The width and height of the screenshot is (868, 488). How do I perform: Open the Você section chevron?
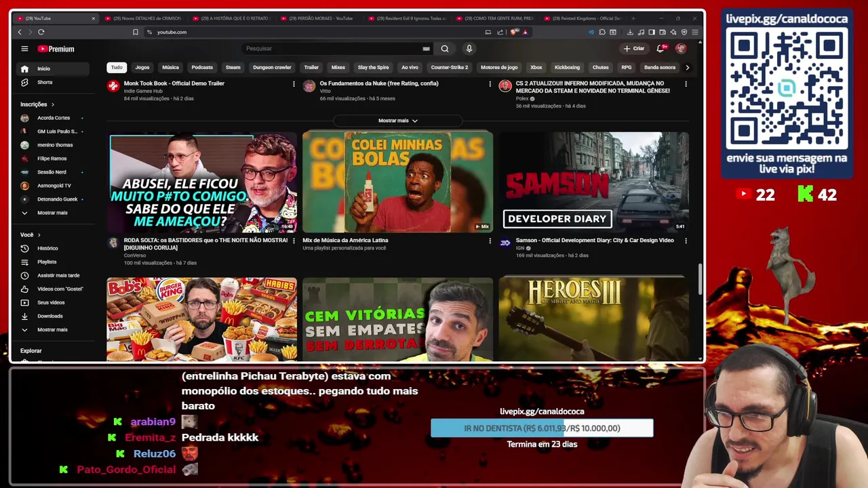[x=39, y=235]
